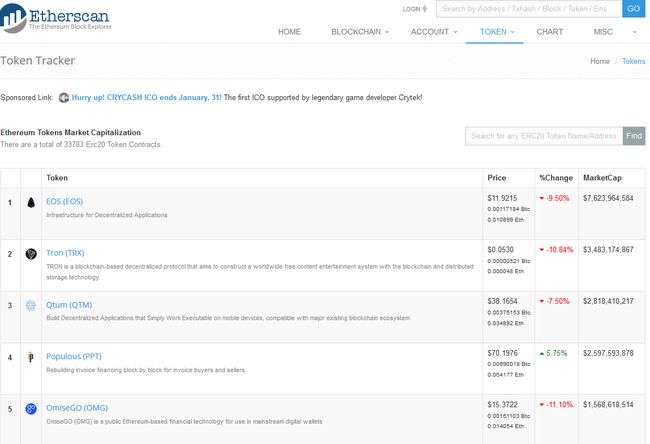650x444 pixels.
Task: Select Populous market cap $2,597,593,878
Action: point(608,353)
